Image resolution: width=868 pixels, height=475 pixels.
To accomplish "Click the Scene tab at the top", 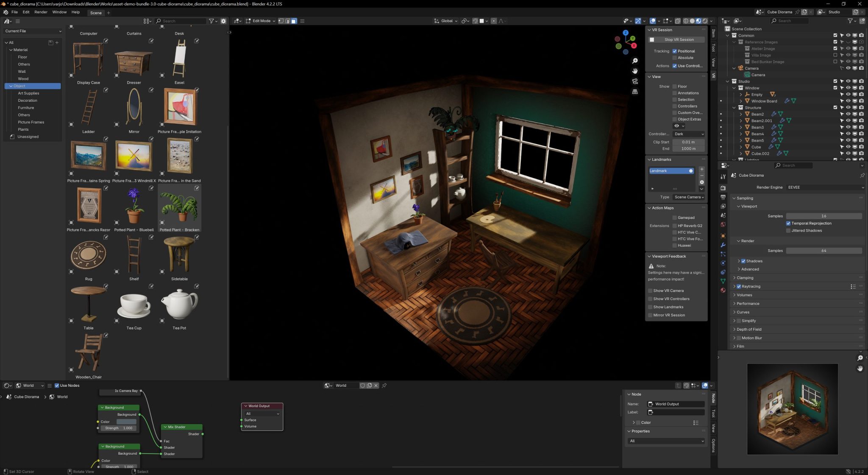I will 96,13.
